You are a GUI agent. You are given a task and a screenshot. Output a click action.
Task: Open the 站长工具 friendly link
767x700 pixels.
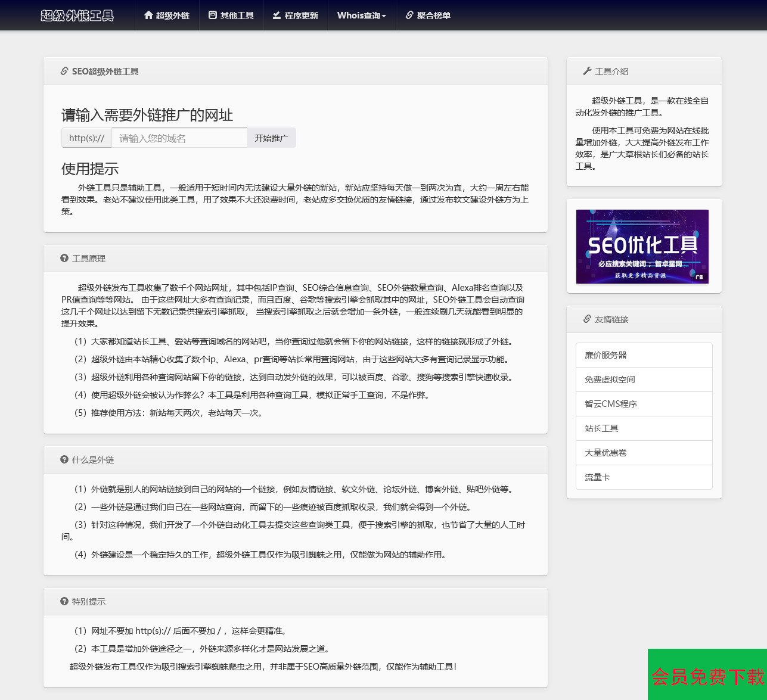point(602,428)
